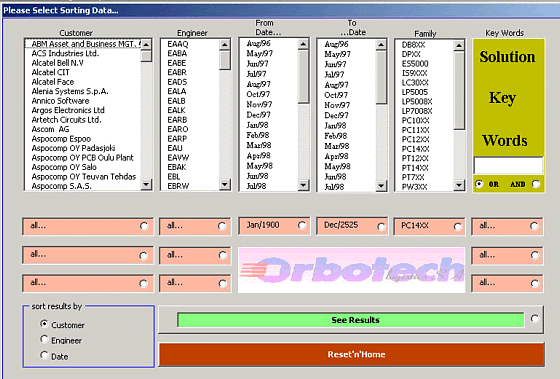Click scroll-down arrow of Engineer list
The width and height of the screenshot is (560, 379).
(x=224, y=184)
